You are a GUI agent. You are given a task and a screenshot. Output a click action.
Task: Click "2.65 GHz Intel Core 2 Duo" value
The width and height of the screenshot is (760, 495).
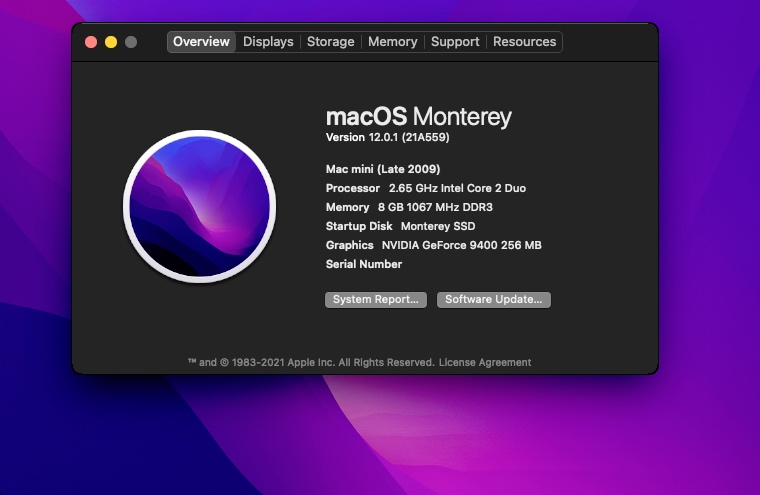(457, 188)
